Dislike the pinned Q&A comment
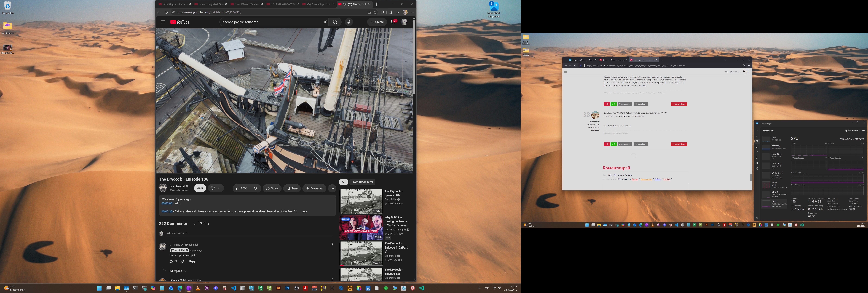 [x=182, y=261]
